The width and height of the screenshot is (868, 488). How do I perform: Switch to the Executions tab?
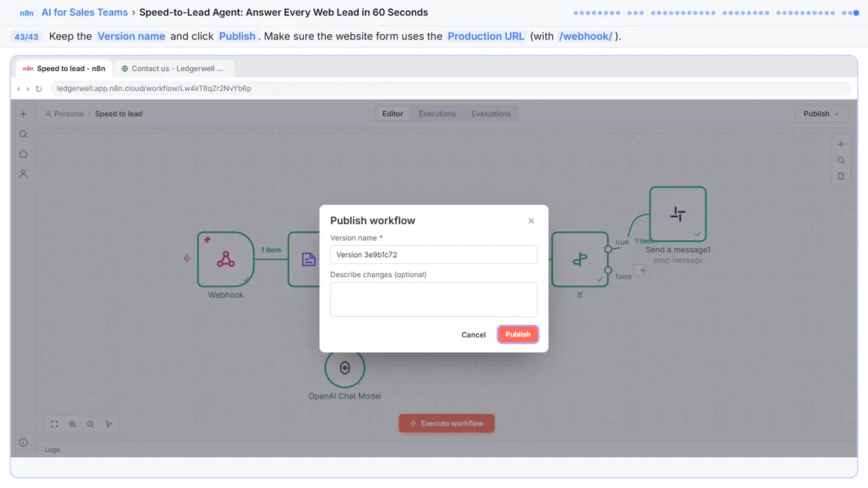[x=437, y=114]
